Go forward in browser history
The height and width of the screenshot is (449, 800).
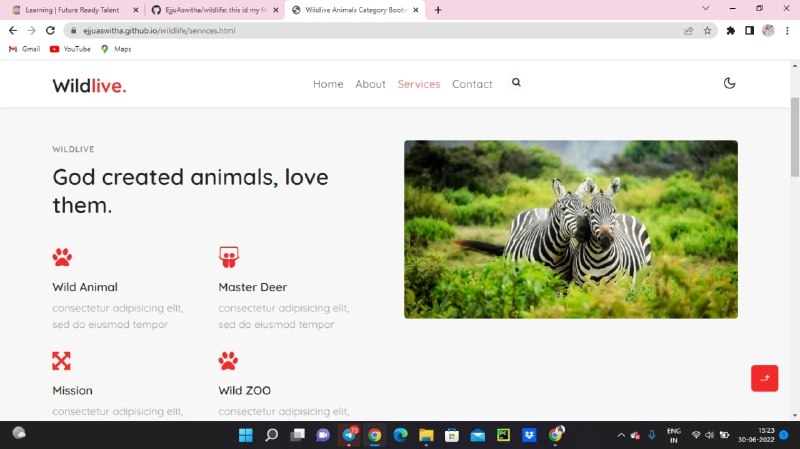[x=32, y=31]
